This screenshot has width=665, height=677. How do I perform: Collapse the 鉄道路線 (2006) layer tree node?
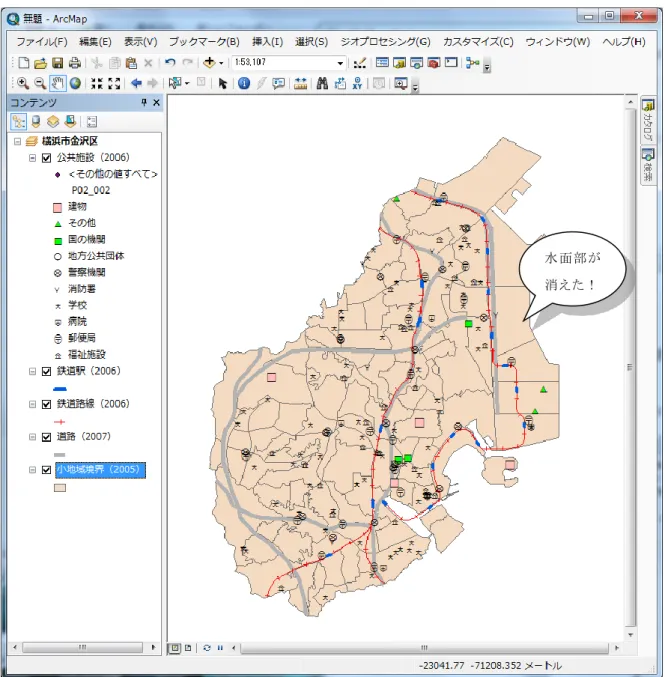(x=32, y=404)
